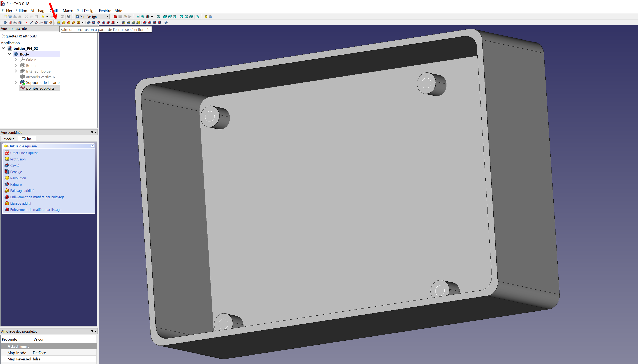Click the What's This help icon
638x364 pixels.
69,17
